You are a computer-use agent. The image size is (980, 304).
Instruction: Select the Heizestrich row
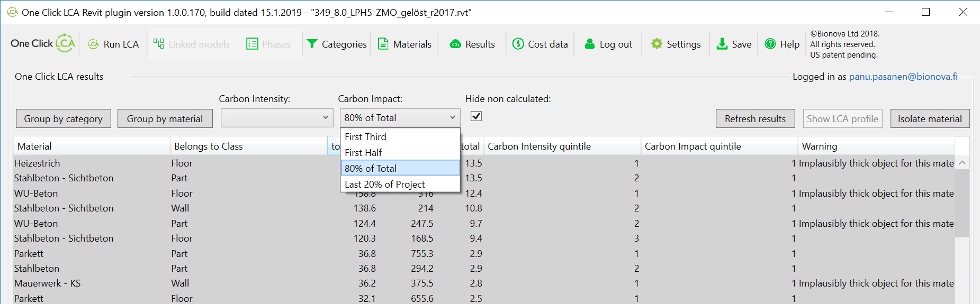(484, 163)
